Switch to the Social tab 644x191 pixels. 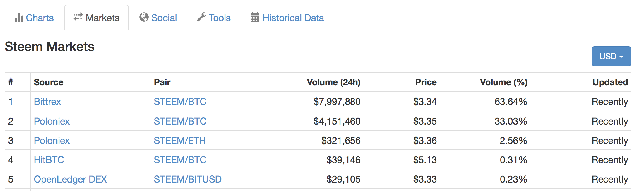point(158,18)
